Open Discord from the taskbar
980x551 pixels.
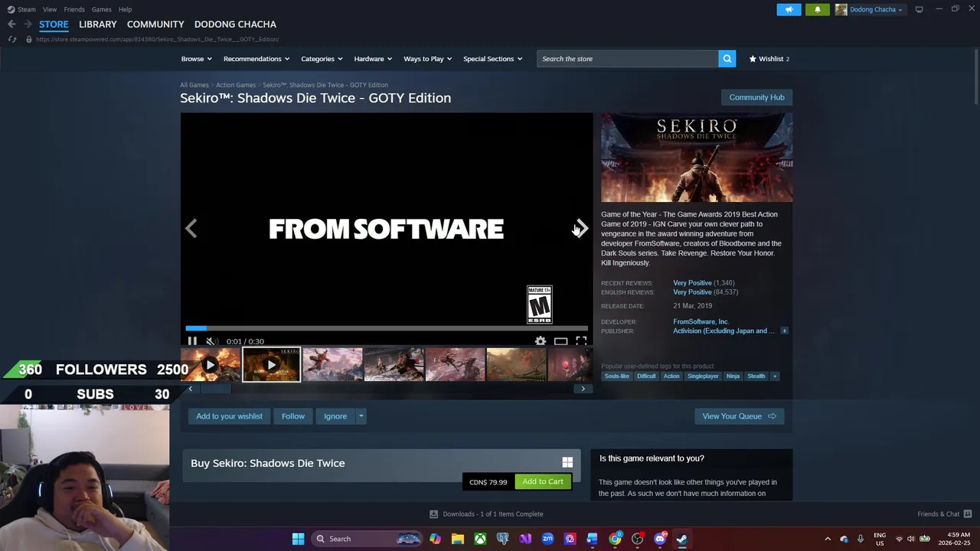(x=660, y=539)
